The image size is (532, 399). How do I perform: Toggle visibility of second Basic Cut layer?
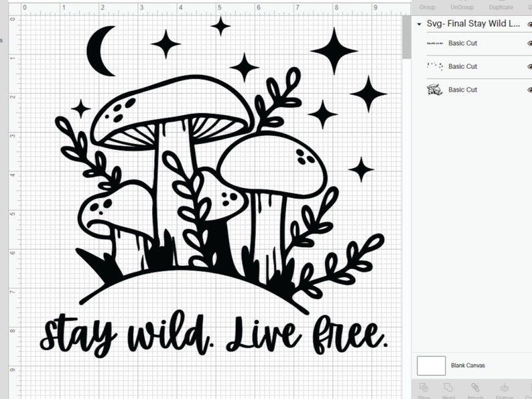pos(529,67)
